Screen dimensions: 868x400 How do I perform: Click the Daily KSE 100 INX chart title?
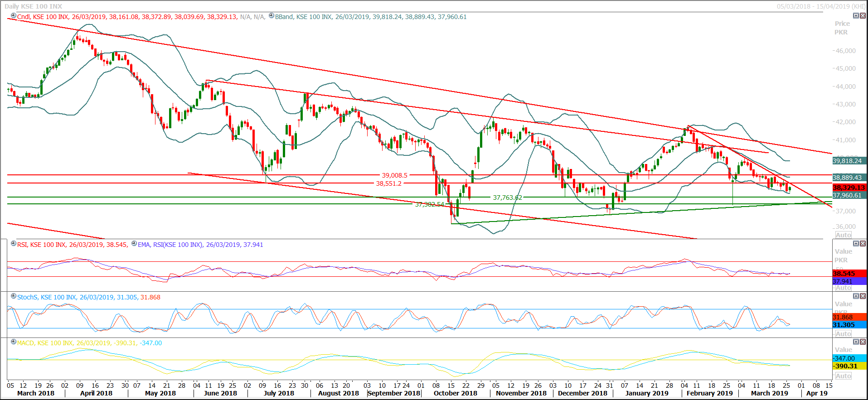[x=33, y=6]
